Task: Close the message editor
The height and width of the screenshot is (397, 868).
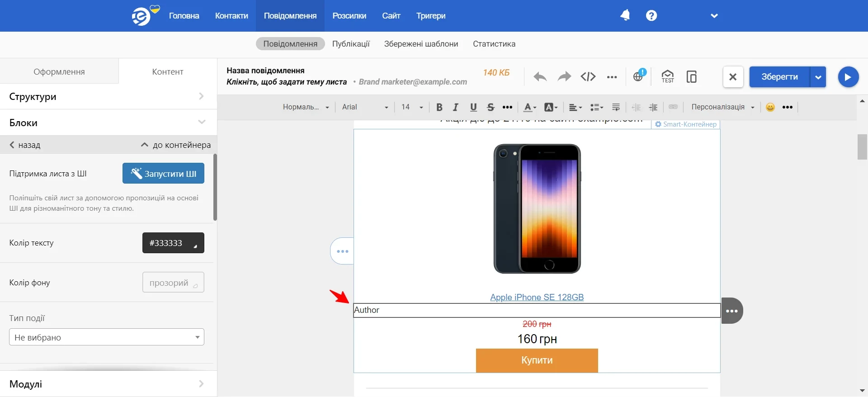Action: point(733,77)
